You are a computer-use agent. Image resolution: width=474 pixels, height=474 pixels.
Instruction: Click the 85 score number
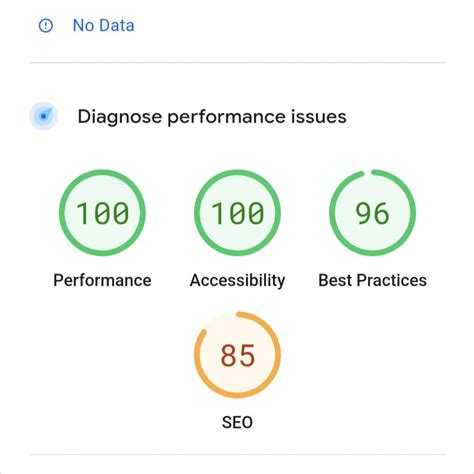(x=238, y=355)
